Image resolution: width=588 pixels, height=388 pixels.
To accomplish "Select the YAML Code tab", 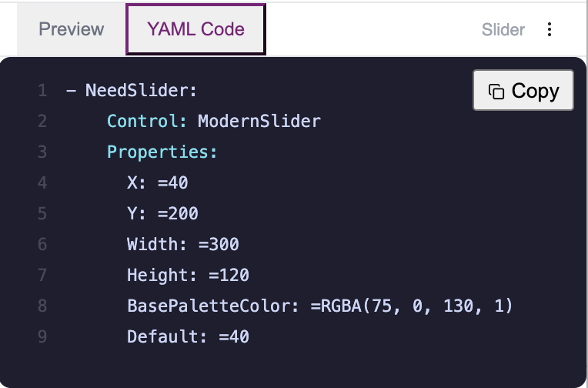I will [x=195, y=29].
